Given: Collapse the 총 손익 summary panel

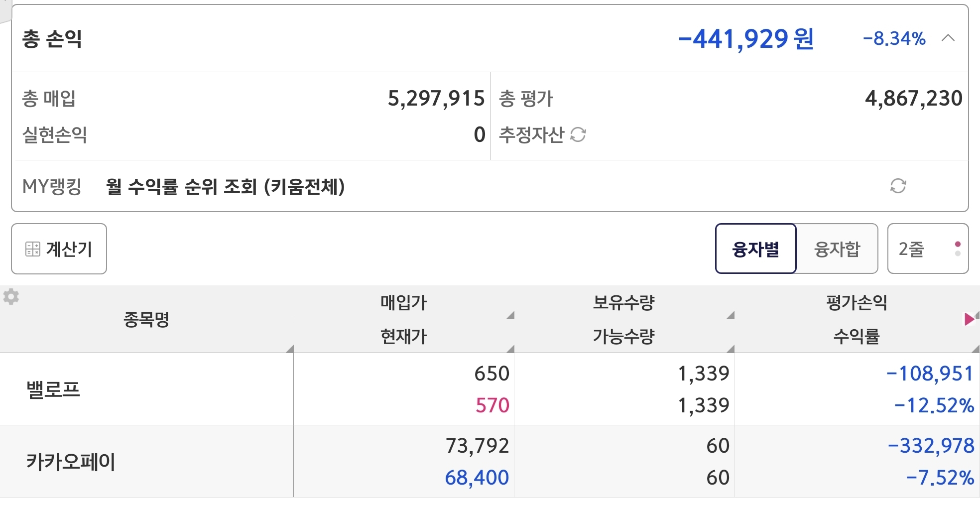Looking at the screenshot, I should pos(948,38).
